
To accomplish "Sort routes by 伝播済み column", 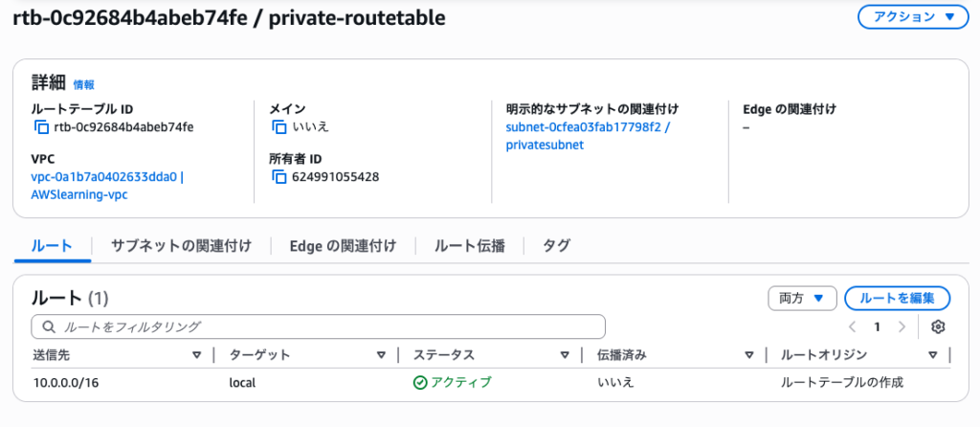I will coord(749,355).
